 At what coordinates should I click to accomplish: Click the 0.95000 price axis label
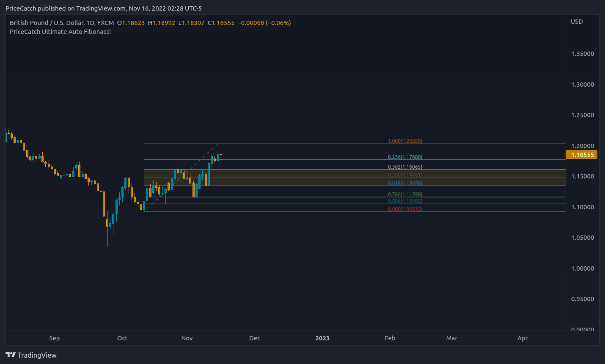[583, 299]
